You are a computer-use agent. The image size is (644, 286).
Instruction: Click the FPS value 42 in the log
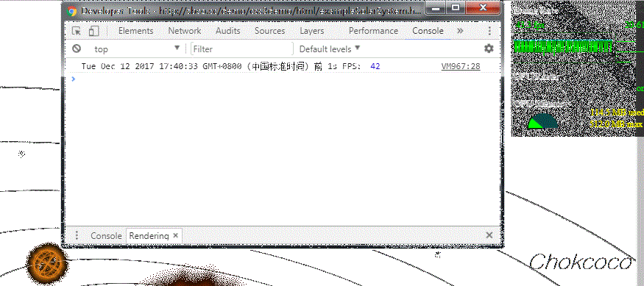tap(375, 66)
